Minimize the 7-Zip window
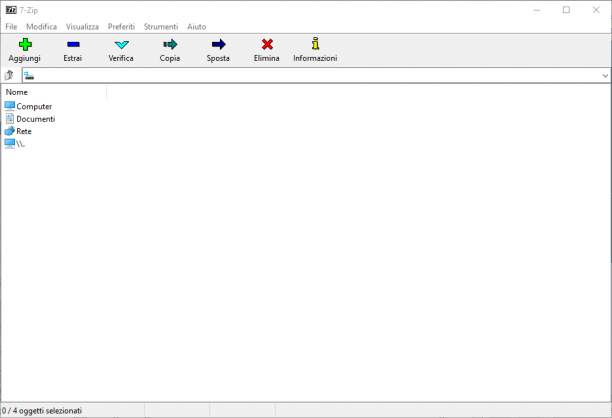Viewport: 612px width, 418px height. 537,10
